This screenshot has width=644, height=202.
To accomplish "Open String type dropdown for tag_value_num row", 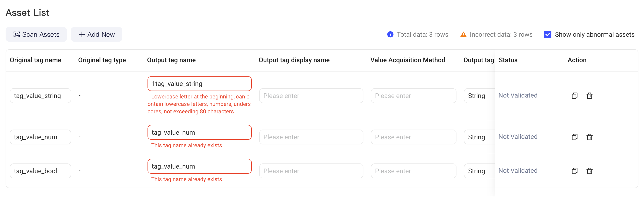I will click(x=479, y=137).
